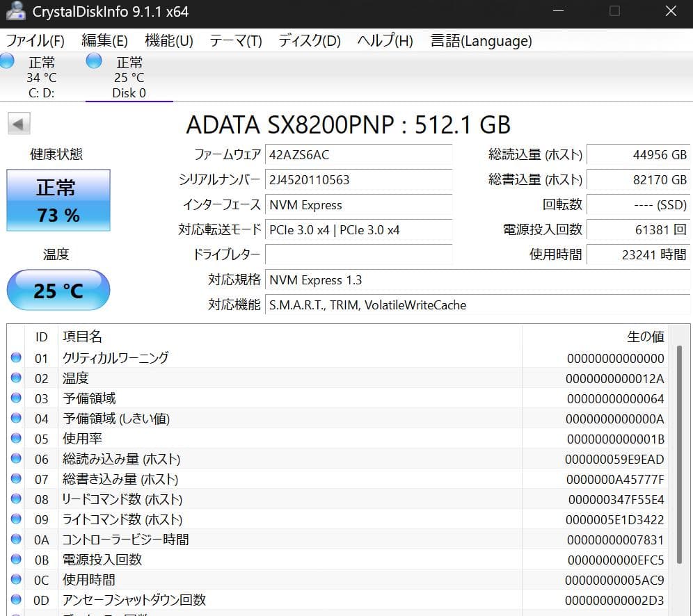Click status dot of row 08 リードコマンド数

click(x=17, y=499)
